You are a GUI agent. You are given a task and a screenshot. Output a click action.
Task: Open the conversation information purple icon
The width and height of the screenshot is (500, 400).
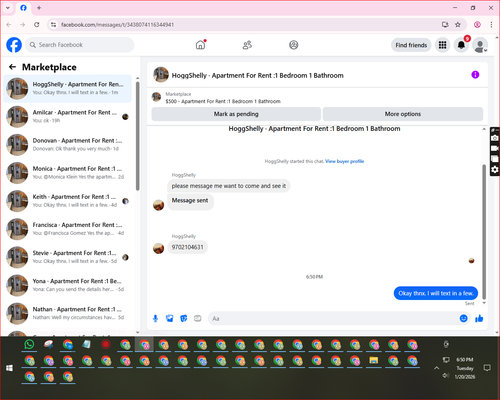[x=475, y=75]
